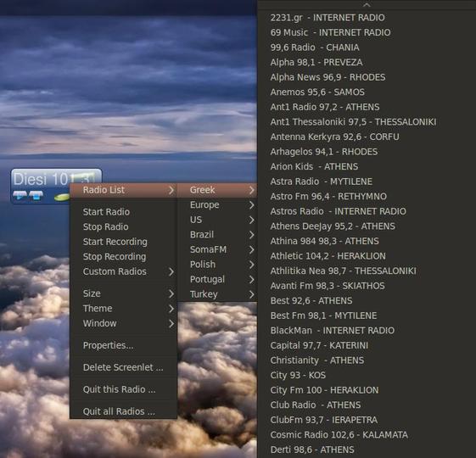Click Quit this Radio ...
Image resolution: width=476 pixels, height=458 pixels.
point(124,389)
